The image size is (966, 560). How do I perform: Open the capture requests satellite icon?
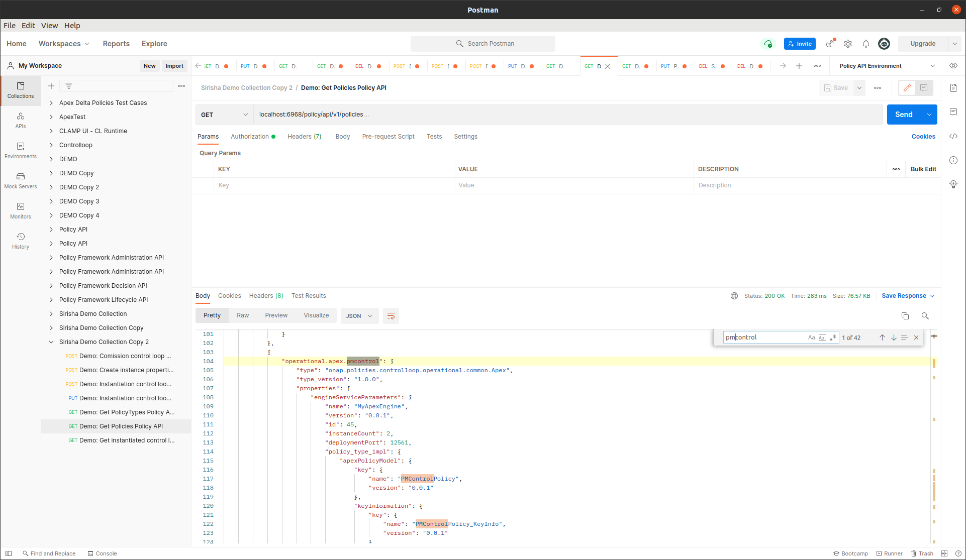pos(830,44)
